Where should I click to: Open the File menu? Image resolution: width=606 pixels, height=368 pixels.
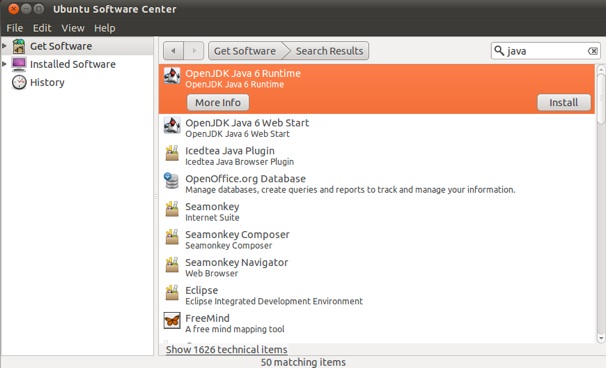(x=15, y=28)
